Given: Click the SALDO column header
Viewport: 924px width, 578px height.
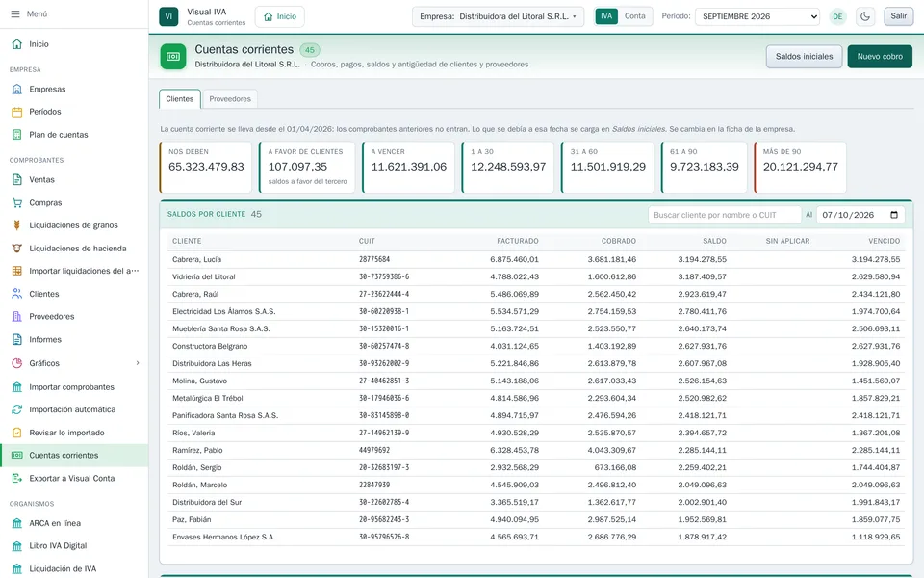Looking at the screenshot, I should click(714, 241).
